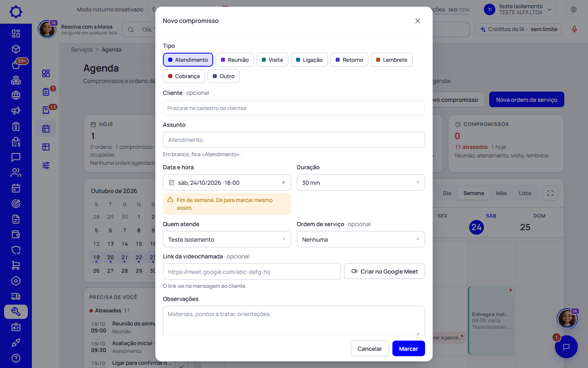Click the megaphone sidebar icon
The width and height of the screenshot is (588, 368).
[16, 111]
